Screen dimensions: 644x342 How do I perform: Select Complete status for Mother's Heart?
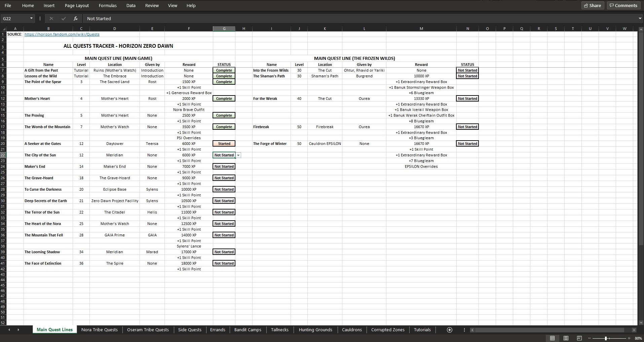coord(224,99)
